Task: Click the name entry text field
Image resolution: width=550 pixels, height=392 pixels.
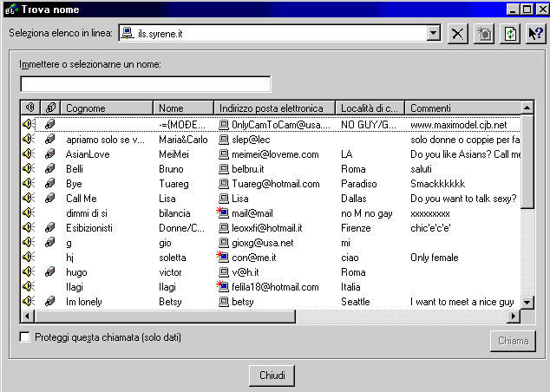Action: pos(146,84)
